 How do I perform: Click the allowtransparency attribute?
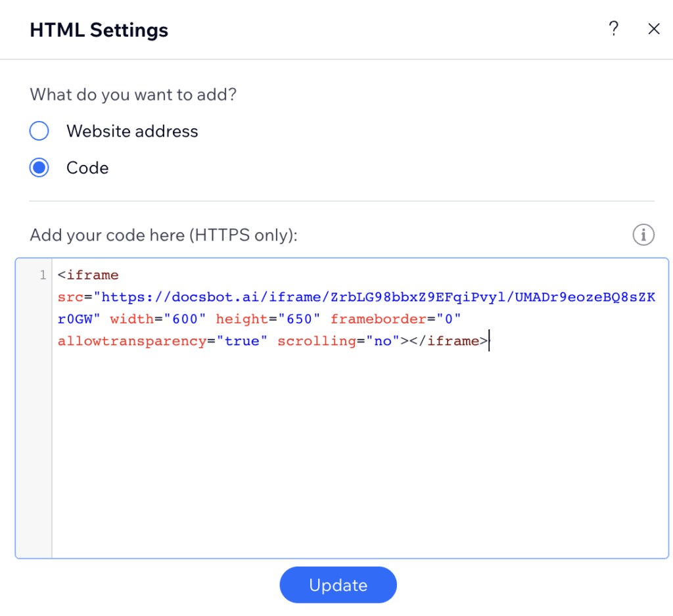[131, 341]
